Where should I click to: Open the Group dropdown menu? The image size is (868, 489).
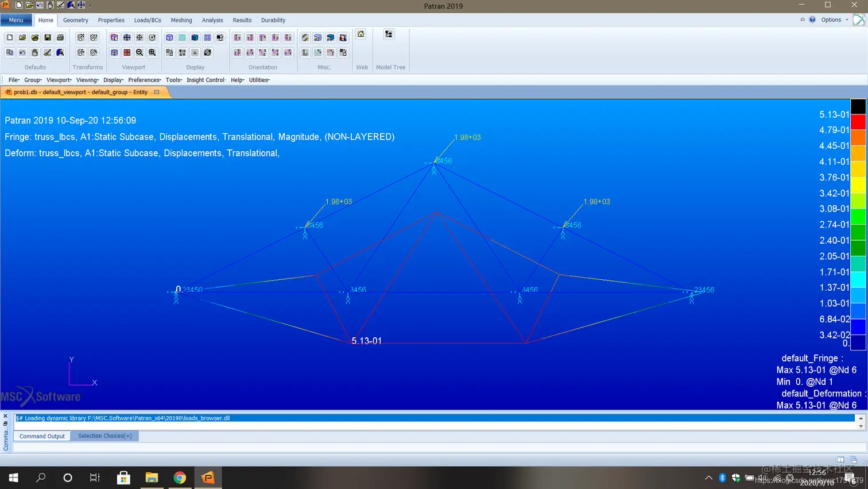(x=33, y=80)
